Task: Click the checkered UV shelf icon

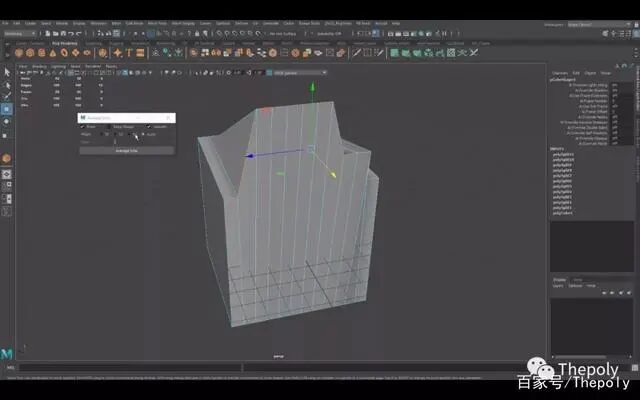Action: (x=451, y=53)
